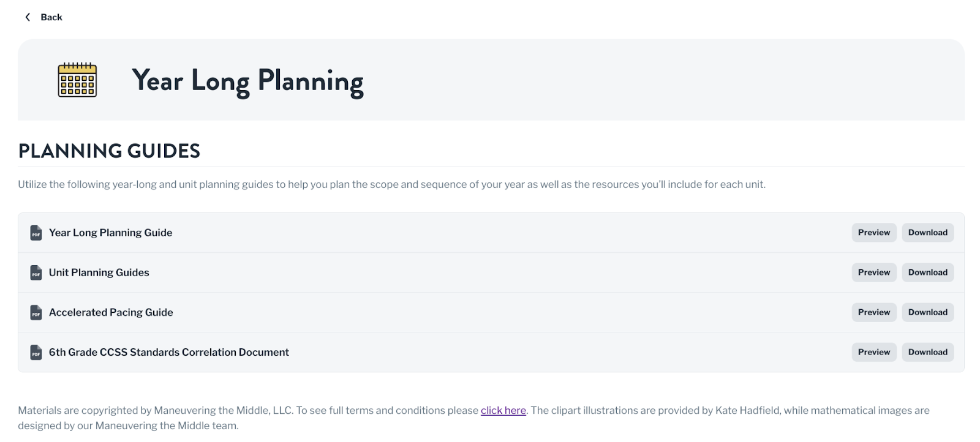Download the Unit Planning Guides
The height and width of the screenshot is (442, 980).
(927, 272)
